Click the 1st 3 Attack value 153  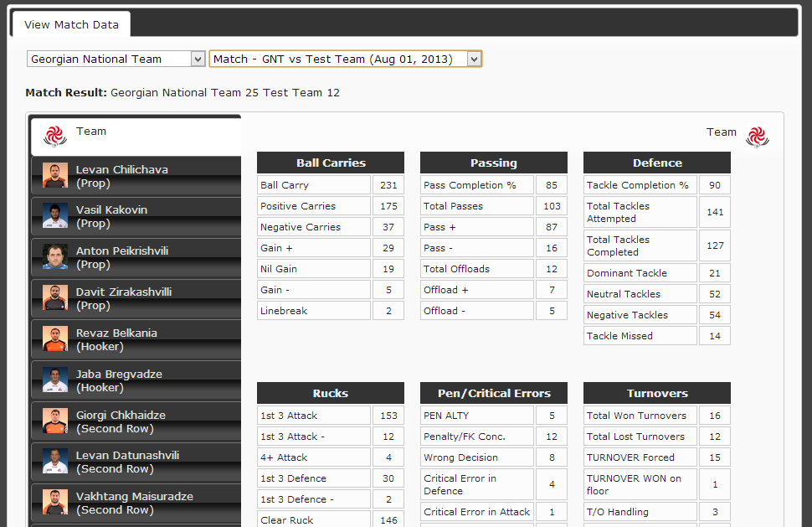[x=388, y=416]
